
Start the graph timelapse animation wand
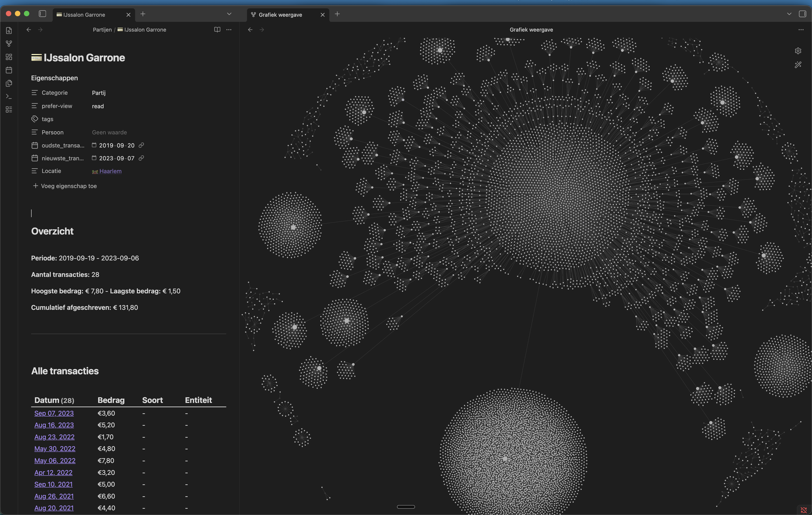point(798,65)
